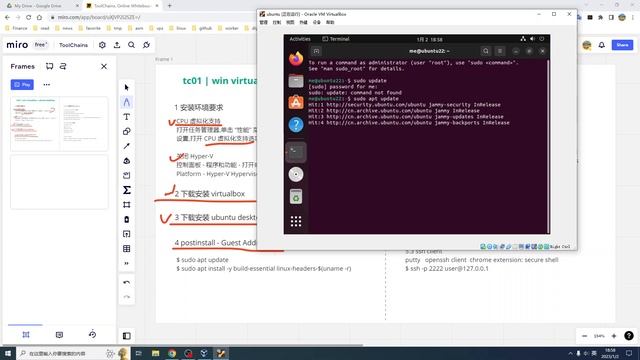Click the Redo arrow in Miro
This screenshot has height=360, width=640.
coord(127,297)
